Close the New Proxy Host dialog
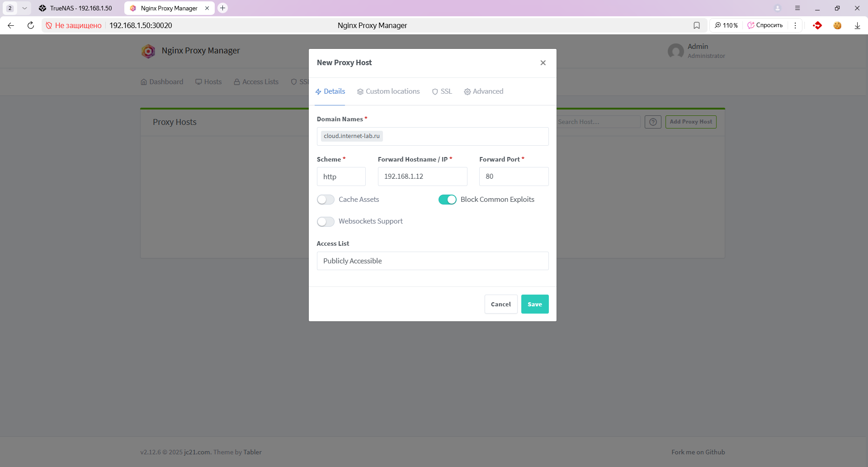This screenshot has height=467, width=868. tap(543, 63)
